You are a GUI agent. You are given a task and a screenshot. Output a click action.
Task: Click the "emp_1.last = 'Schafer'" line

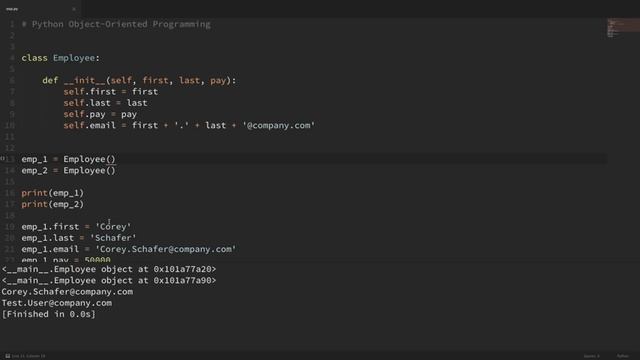(79, 238)
